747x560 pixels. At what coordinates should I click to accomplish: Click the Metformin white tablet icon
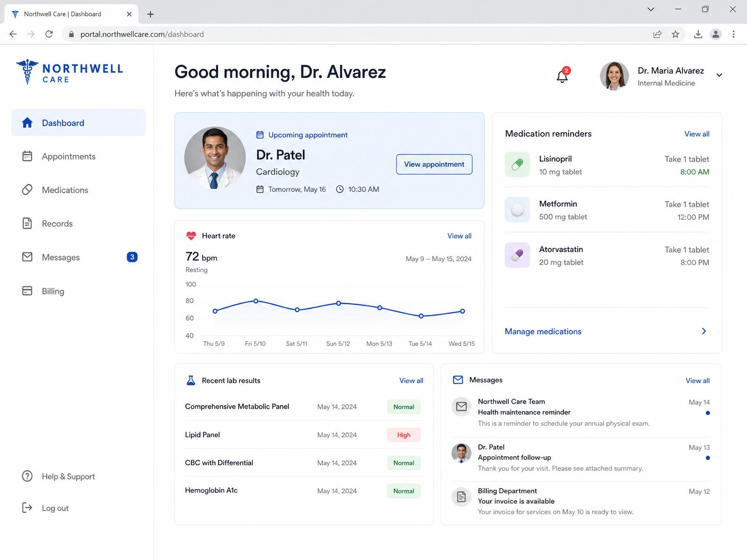(x=517, y=210)
